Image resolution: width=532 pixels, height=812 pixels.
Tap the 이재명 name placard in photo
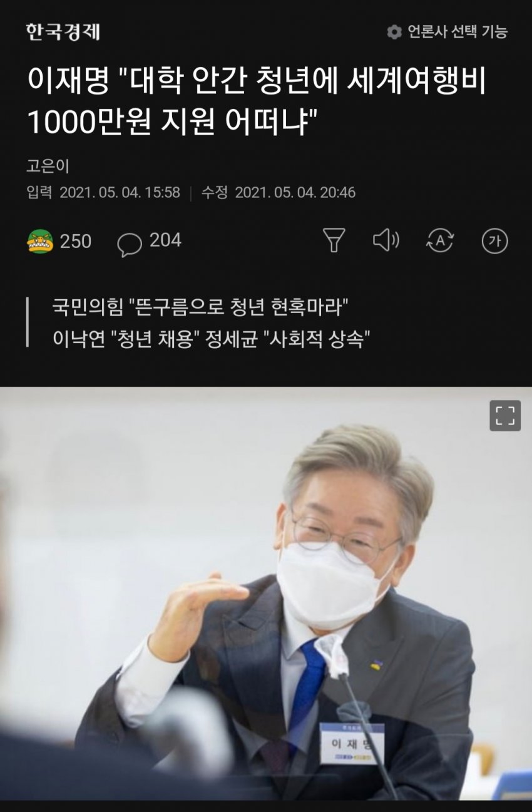tap(352, 743)
